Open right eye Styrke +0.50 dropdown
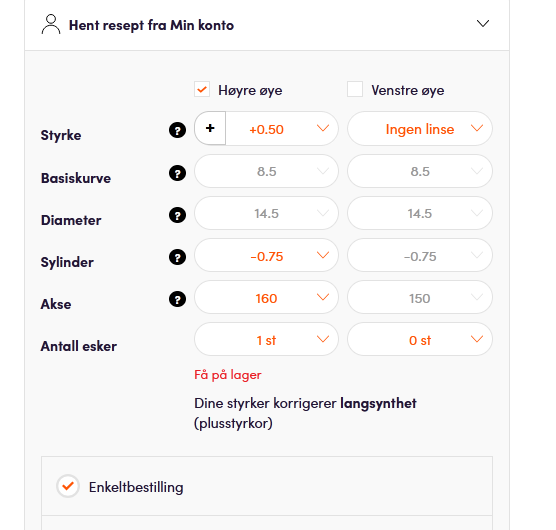Image resolution: width=556 pixels, height=530 pixels. 282,129
